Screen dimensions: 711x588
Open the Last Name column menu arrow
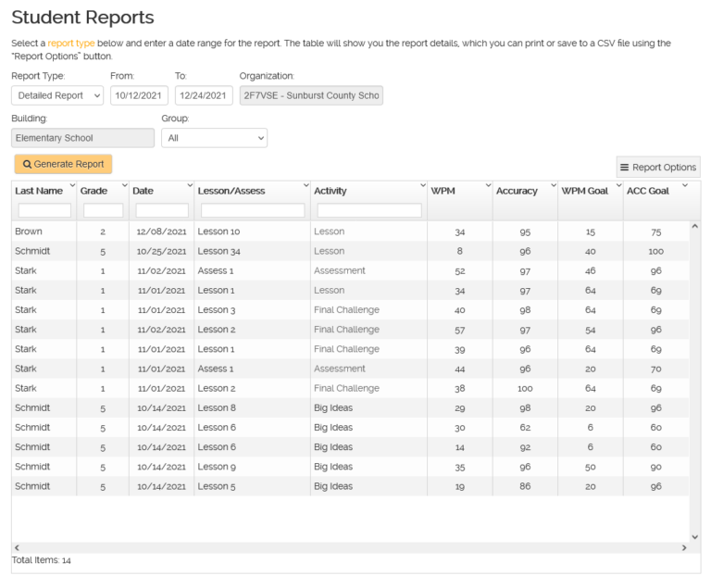click(x=71, y=186)
